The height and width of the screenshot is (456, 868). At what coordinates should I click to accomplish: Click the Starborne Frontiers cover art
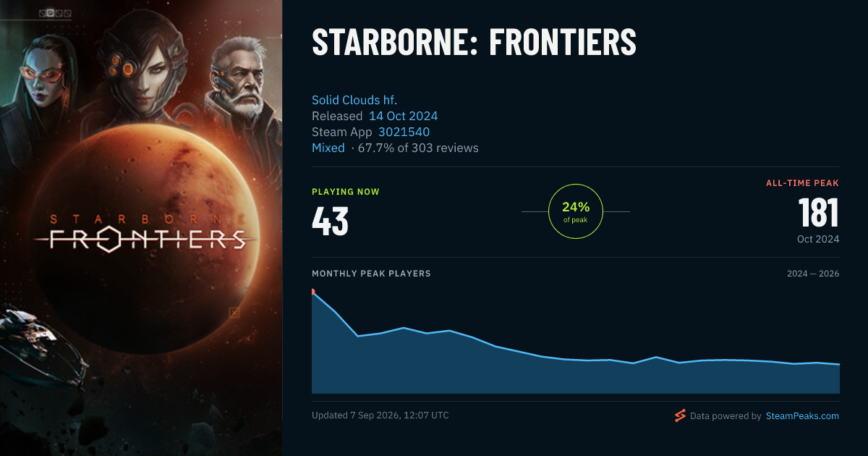[x=141, y=228]
